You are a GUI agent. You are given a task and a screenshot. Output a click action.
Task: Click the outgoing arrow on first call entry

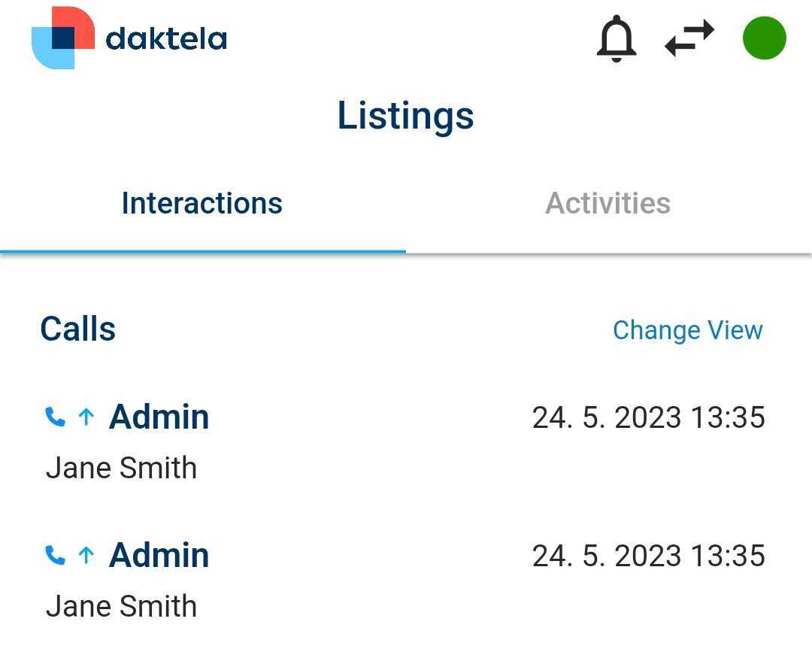(86, 417)
